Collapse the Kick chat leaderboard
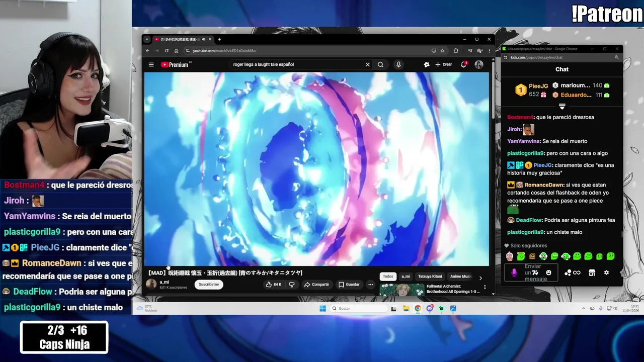Screen dimensions: 644x362 click(562, 106)
